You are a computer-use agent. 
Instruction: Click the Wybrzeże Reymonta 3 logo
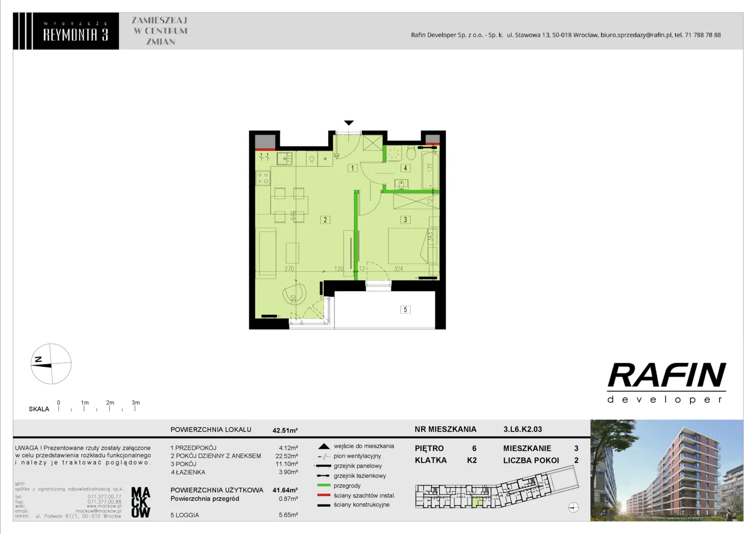66,31
